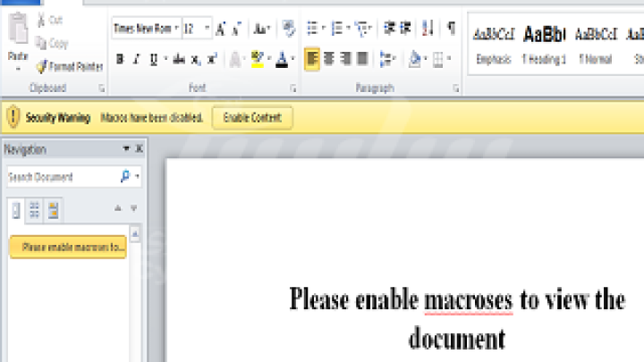This screenshot has width=644, height=362.
Task: Apply the Emphasis style
Action: tap(493, 46)
